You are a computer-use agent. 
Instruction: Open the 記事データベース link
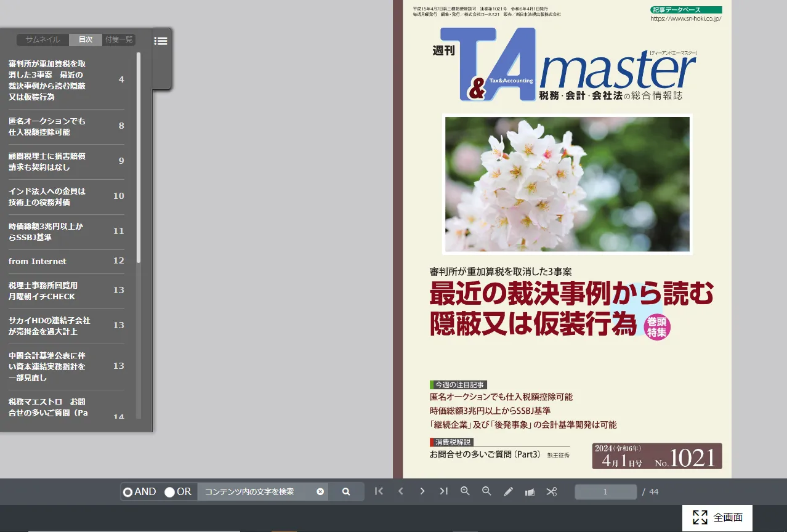[686, 10]
